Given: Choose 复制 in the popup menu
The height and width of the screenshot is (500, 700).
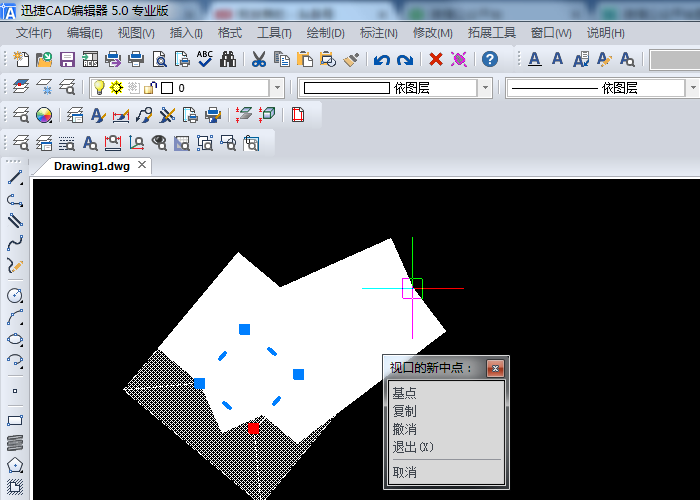Looking at the screenshot, I should [404, 411].
